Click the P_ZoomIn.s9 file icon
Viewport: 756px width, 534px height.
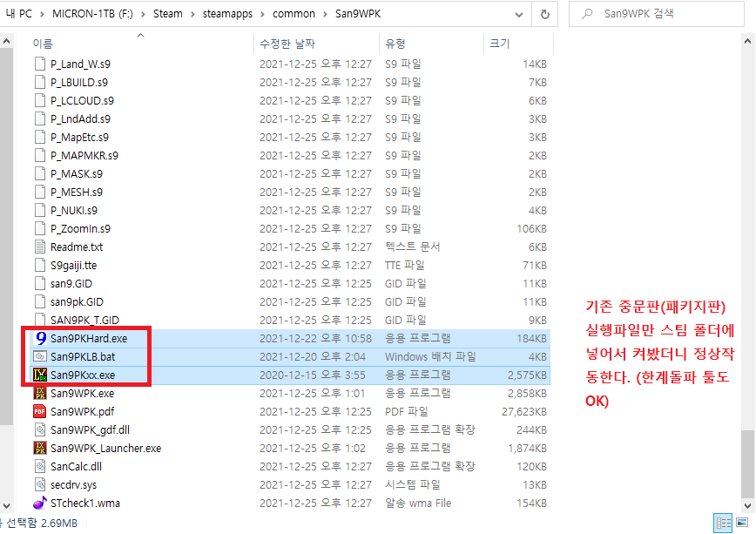(x=40, y=228)
